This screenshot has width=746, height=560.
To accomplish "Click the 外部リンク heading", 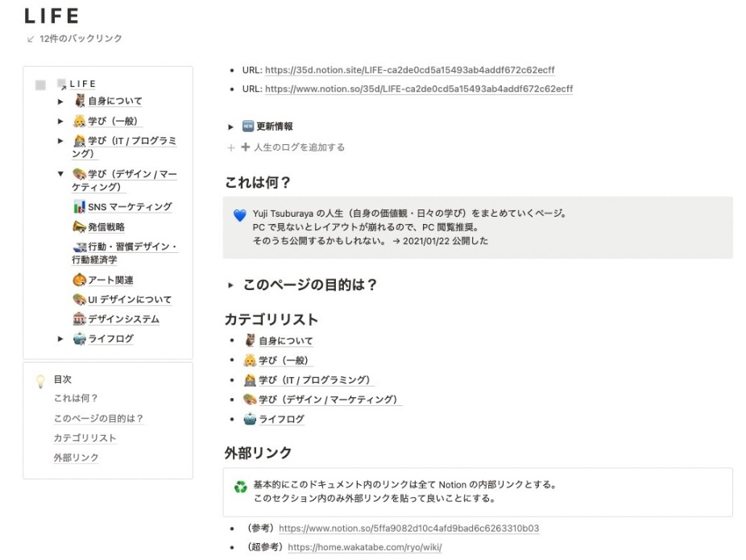I will [258, 453].
